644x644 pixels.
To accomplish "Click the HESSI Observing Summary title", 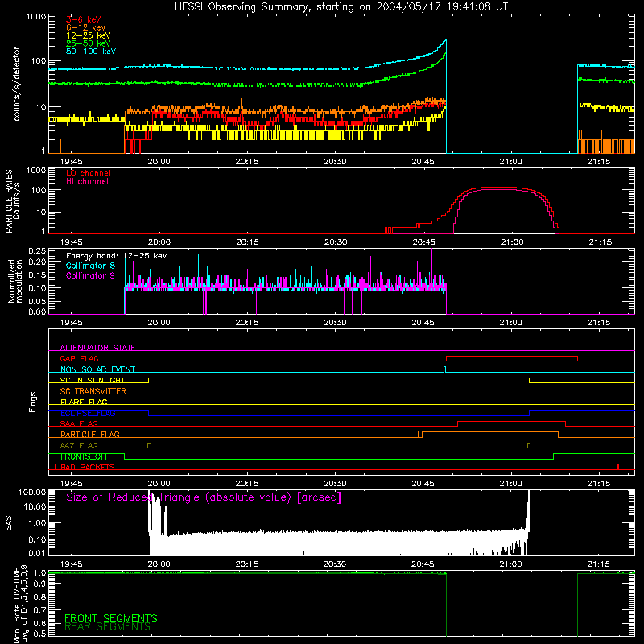I will pos(341,7).
